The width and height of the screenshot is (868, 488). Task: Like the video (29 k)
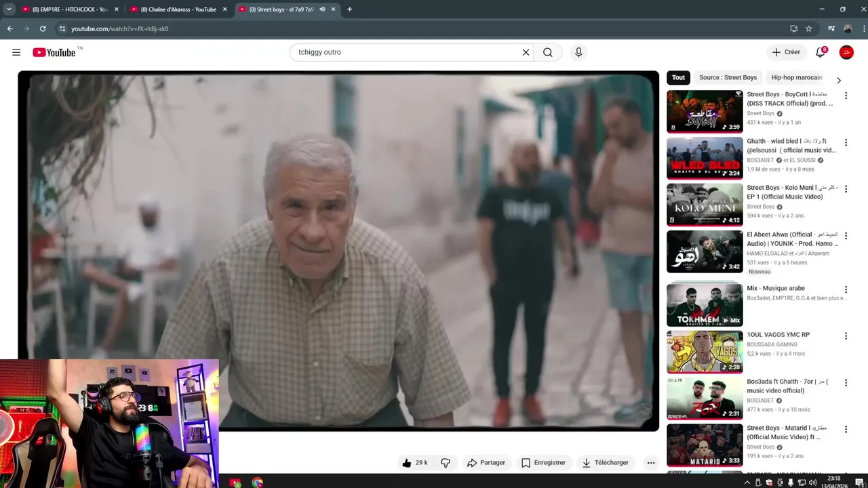pyautogui.click(x=415, y=463)
